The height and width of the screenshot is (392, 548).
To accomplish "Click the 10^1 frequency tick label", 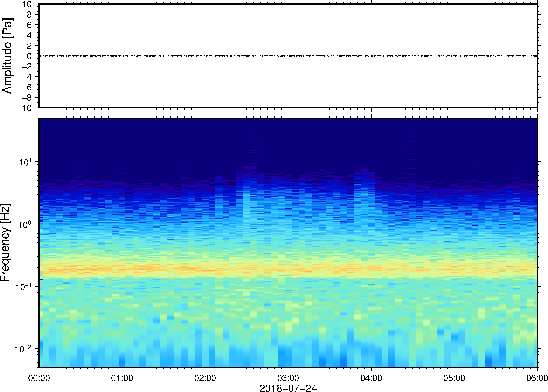I will point(26,162).
